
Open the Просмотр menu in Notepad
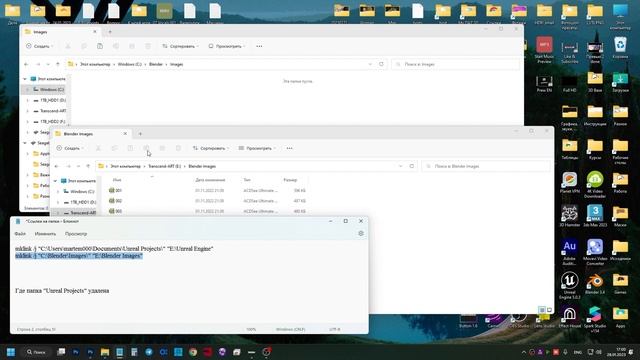[x=76, y=234]
